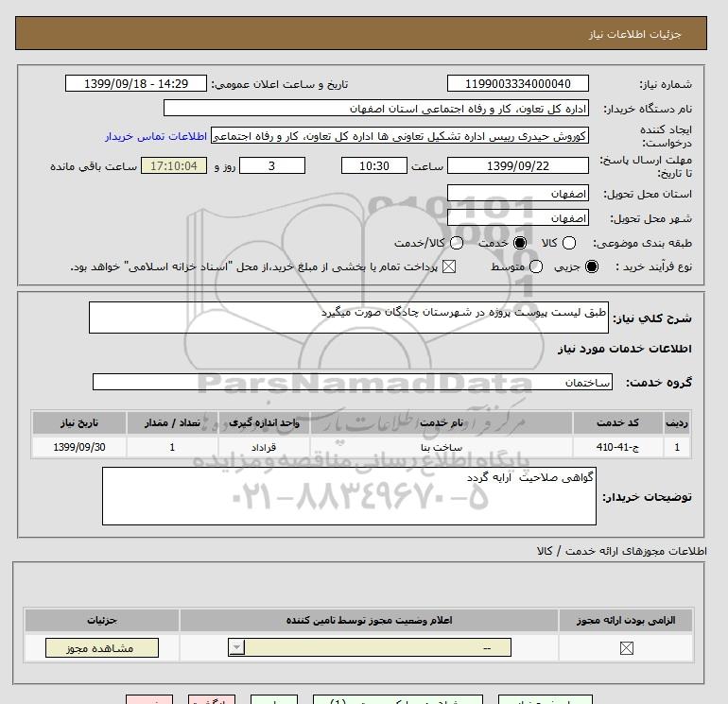Click the اعلام وضعیت مجوز column header
This screenshot has height=704, width=728.
pyautogui.click(x=369, y=620)
